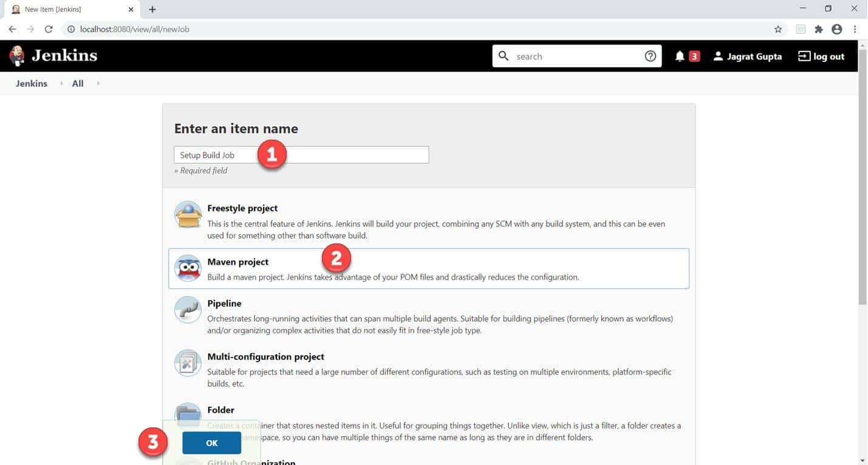Reload the page with refresh icon

(49, 29)
